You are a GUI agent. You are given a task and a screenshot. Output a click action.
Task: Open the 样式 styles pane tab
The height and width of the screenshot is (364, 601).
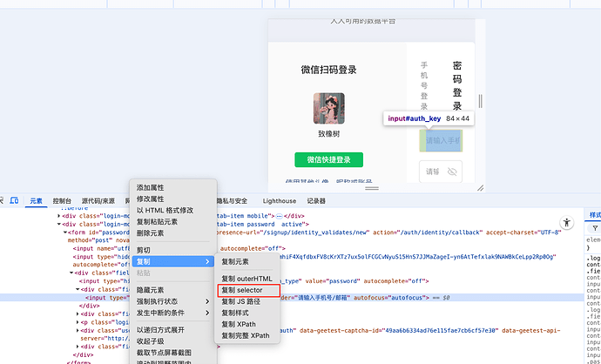point(595,214)
